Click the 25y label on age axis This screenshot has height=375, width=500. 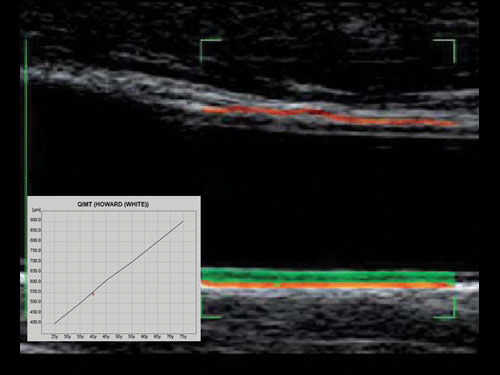[55, 337]
